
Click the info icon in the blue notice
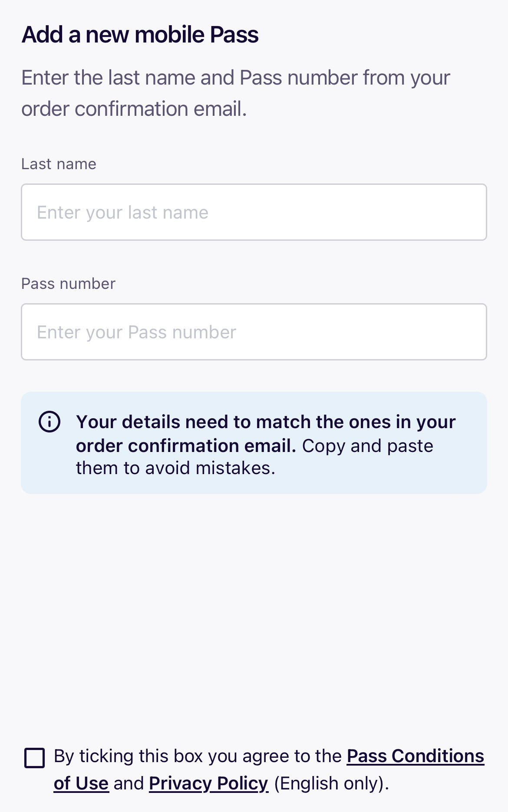49,422
